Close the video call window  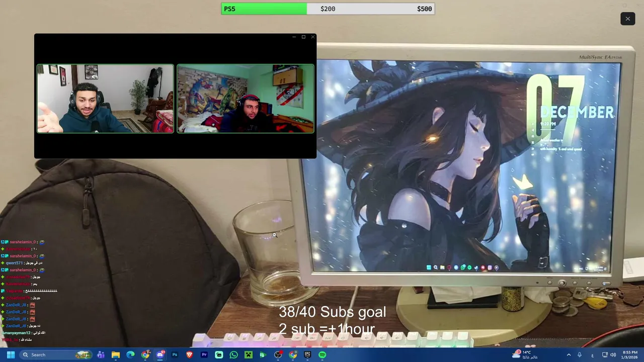click(313, 37)
